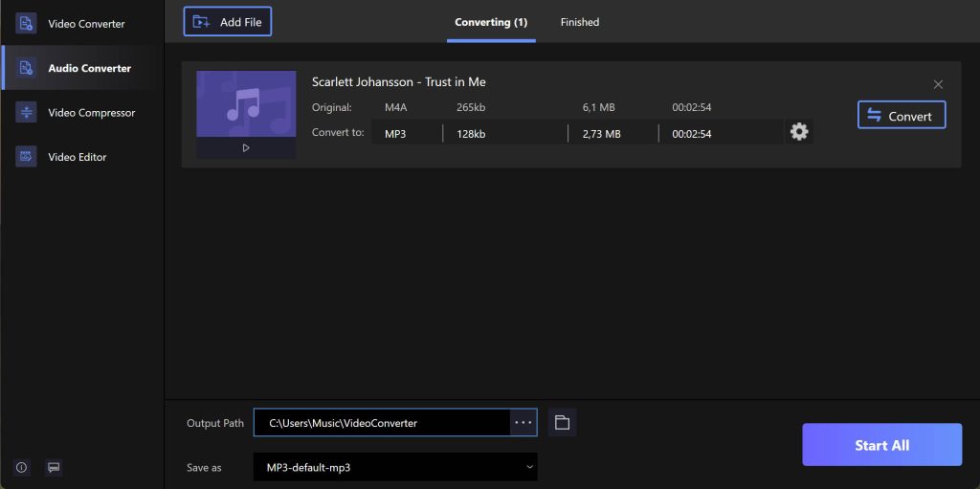Click the Video Converter label in sidebar
This screenshot has height=489, width=980.
(x=86, y=24)
